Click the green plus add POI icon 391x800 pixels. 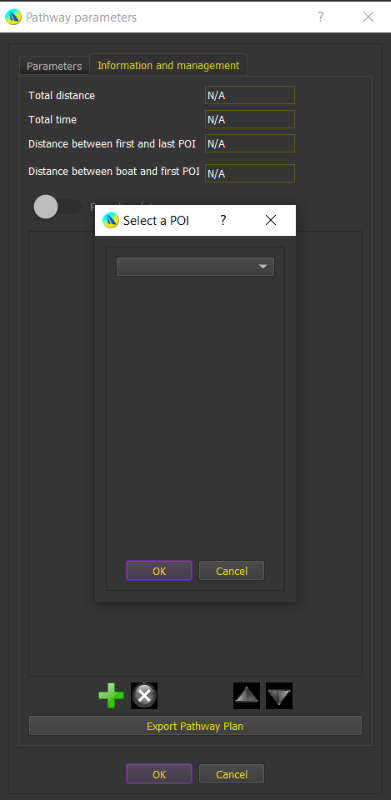(x=111, y=696)
